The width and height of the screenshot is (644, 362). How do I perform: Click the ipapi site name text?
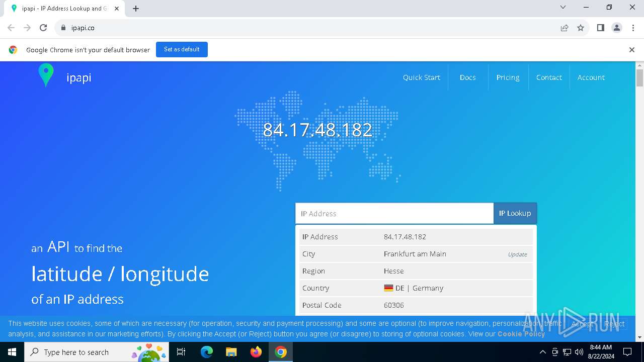[79, 77]
